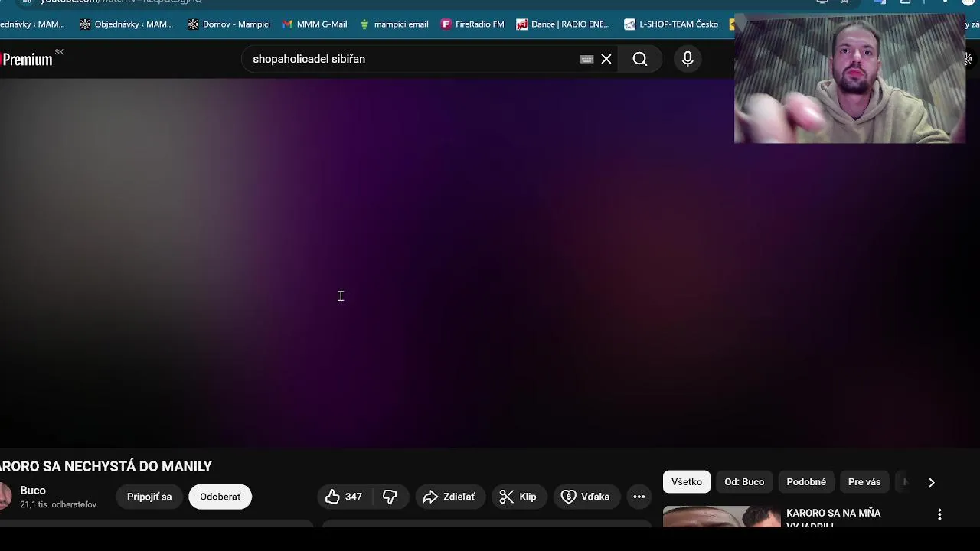Like the video showing 347 likes
This screenshot has height=551, width=980.
click(x=345, y=497)
